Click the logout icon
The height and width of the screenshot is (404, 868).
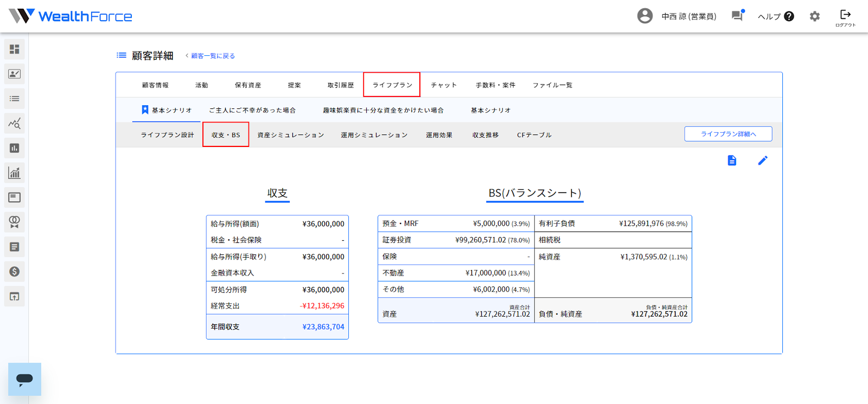pyautogui.click(x=845, y=17)
